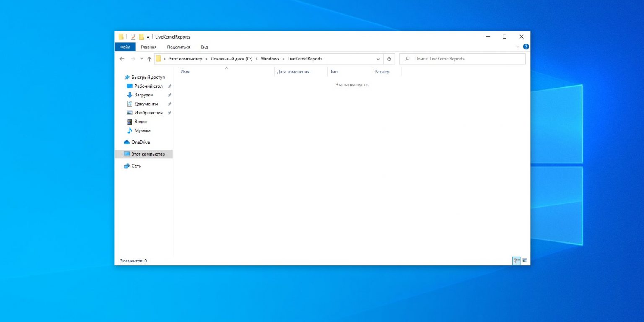
Task: Open the Вид ribbon tab
Action: [204, 47]
